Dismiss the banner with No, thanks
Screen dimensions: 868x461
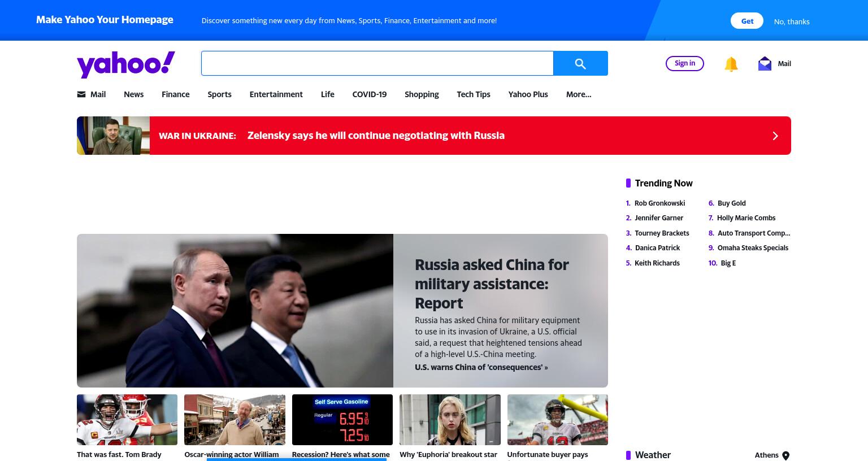tap(792, 21)
